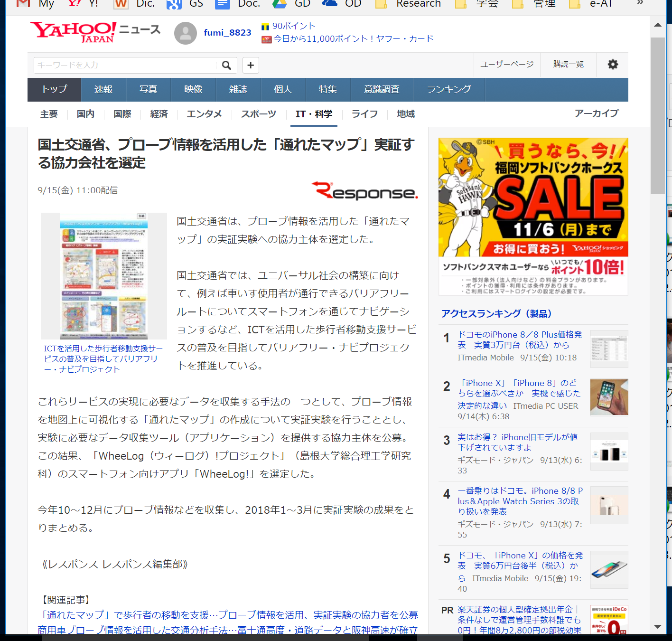672x641 pixels.
Task: Select the 個人 navigation tab
Action: coord(283,89)
